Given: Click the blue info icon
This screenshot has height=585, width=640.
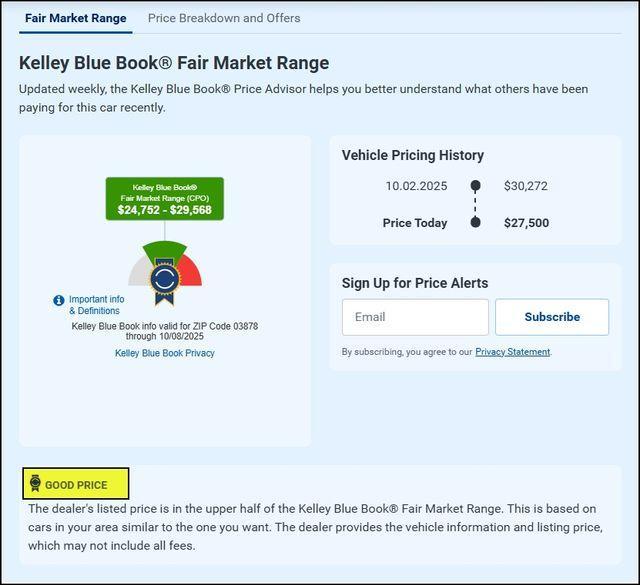Looking at the screenshot, I should 59,300.
